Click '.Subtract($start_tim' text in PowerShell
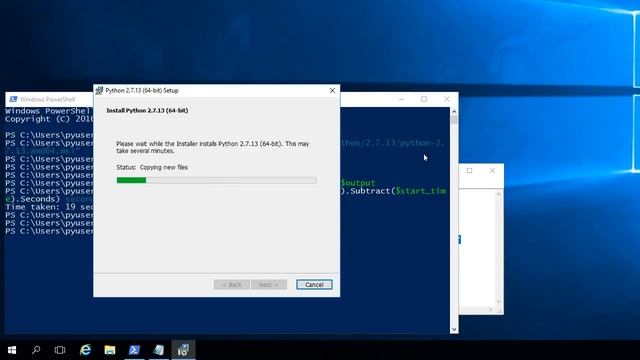Image resolution: width=640 pixels, height=360 pixels. click(x=396, y=191)
